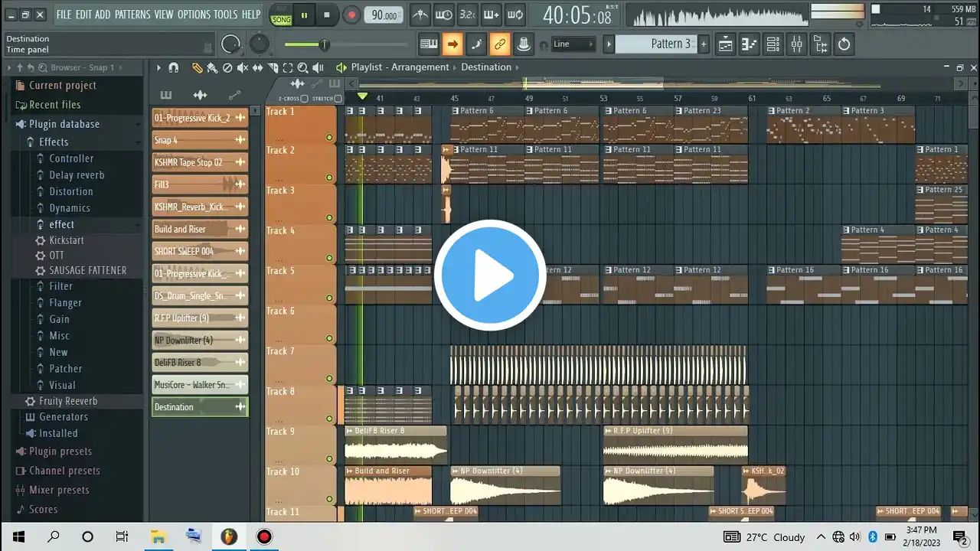This screenshot has width=980, height=551.
Task: Select the Fruity Reeverb plugin entry
Action: tap(68, 401)
